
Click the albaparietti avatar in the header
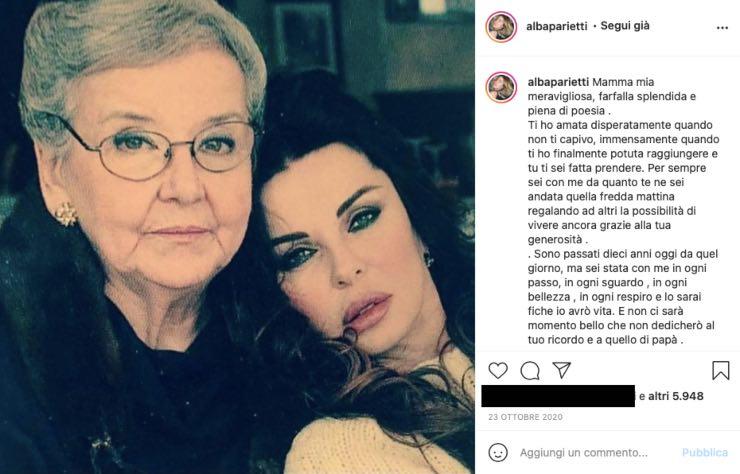[x=501, y=27]
